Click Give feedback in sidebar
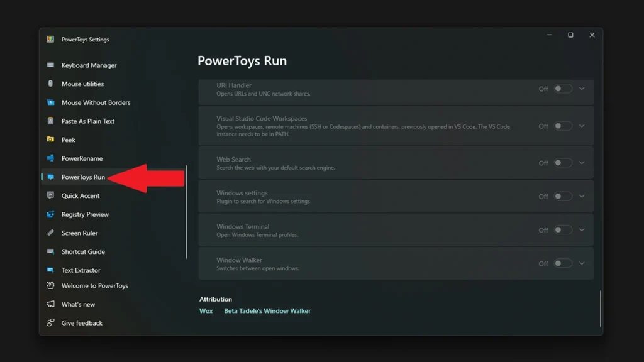Screen dimensions: 644x362 [82, 323]
